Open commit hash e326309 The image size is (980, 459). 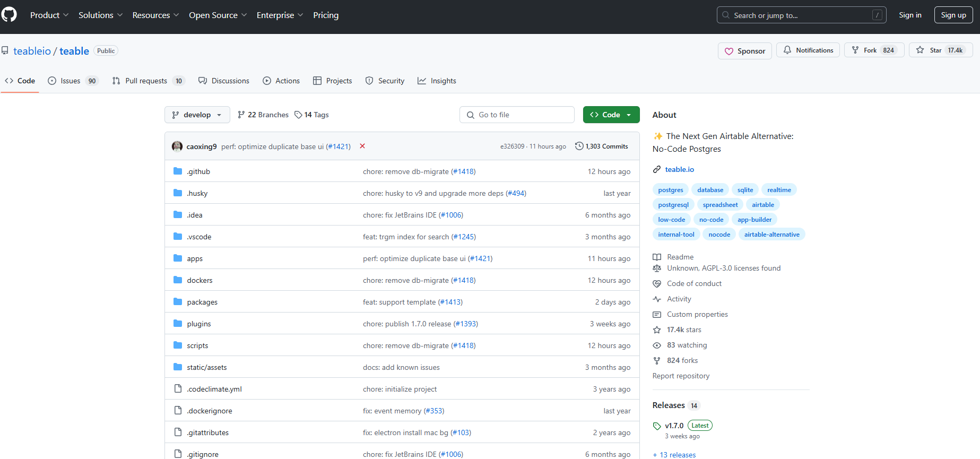512,146
